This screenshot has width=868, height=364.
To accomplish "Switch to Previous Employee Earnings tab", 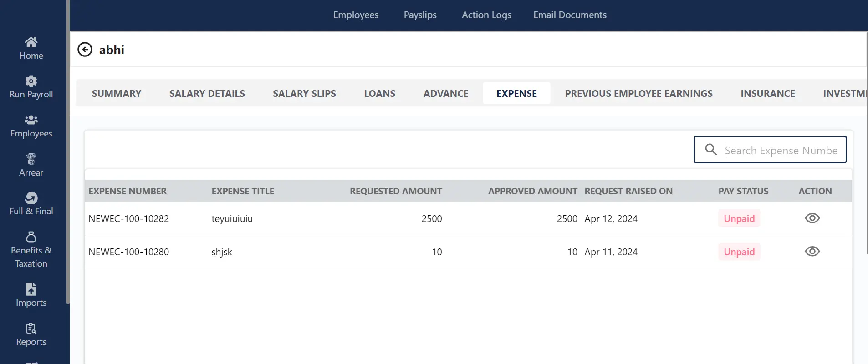I will 638,93.
